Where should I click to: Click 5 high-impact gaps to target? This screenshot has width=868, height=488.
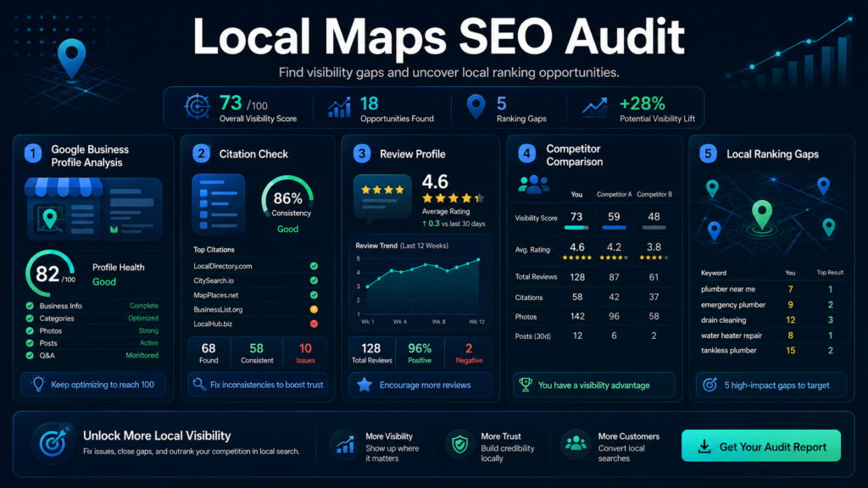(x=771, y=385)
